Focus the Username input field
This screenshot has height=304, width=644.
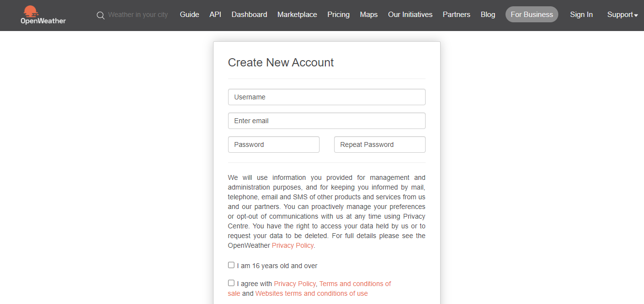click(327, 97)
